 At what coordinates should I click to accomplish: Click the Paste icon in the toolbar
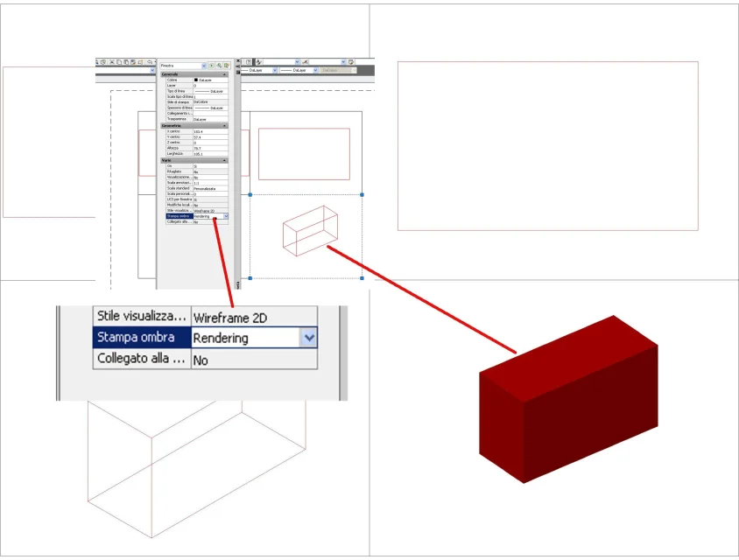(126, 62)
